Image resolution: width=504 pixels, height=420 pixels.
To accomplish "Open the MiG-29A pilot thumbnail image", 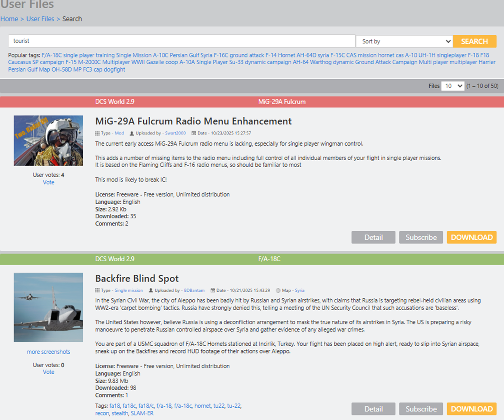I will 49,140.
